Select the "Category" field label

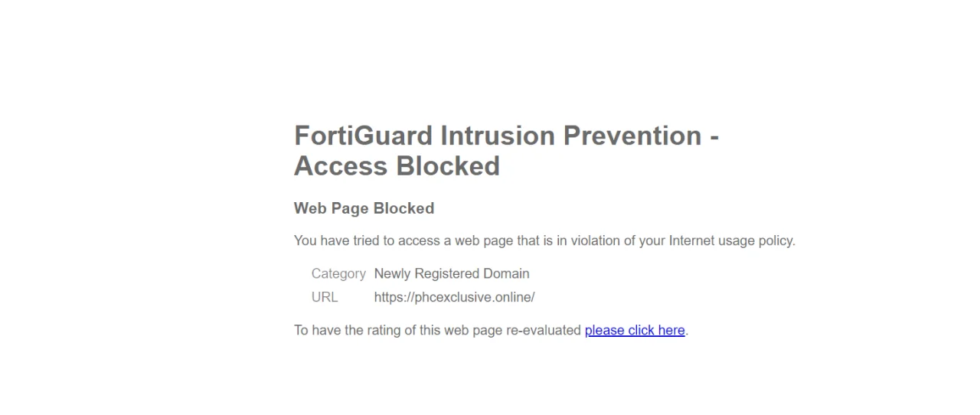(338, 273)
